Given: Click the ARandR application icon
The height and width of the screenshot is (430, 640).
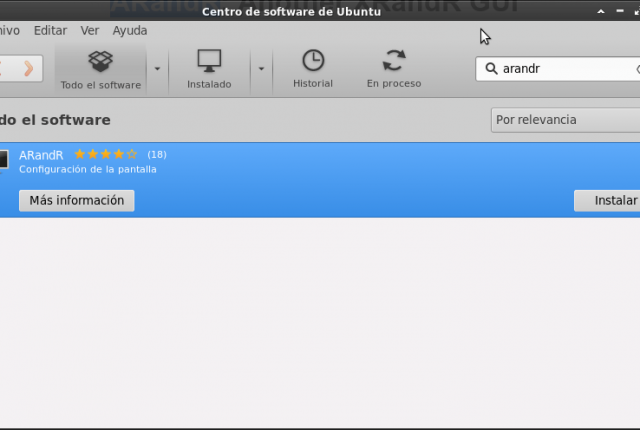Looking at the screenshot, I should 3,160.
